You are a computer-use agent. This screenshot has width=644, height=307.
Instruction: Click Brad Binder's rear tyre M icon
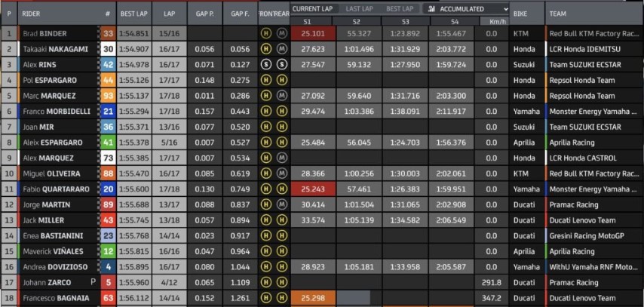click(x=281, y=34)
